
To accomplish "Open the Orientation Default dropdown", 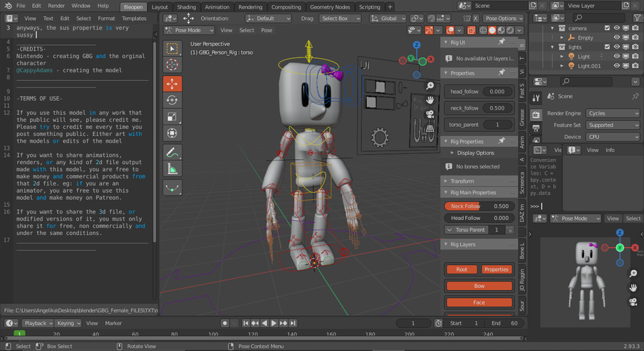I will pos(268,19).
